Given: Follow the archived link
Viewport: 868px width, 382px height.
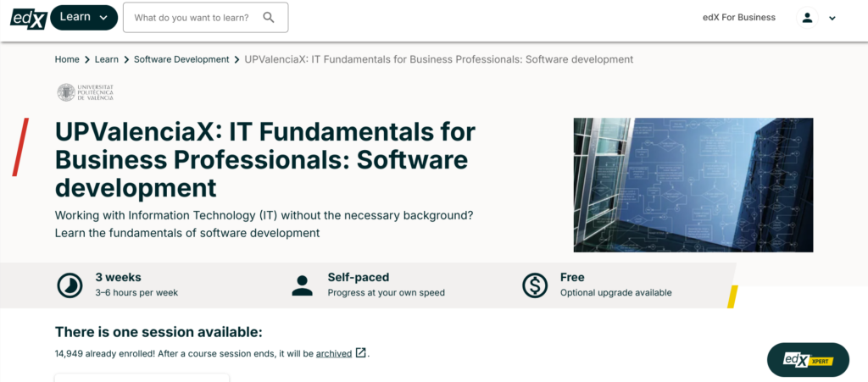Looking at the screenshot, I should click(x=334, y=353).
